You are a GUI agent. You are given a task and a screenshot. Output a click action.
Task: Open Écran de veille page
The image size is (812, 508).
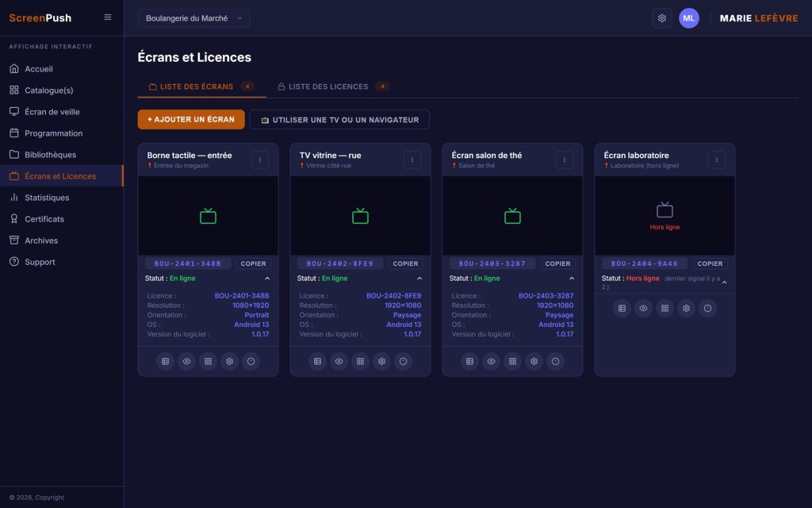(x=62, y=112)
